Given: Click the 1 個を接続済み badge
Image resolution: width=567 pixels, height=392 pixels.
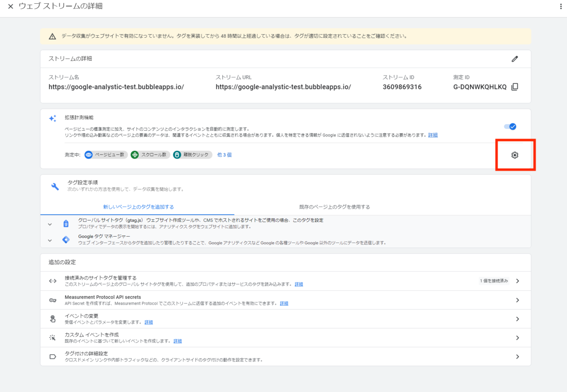Looking at the screenshot, I should click(x=494, y=281).
